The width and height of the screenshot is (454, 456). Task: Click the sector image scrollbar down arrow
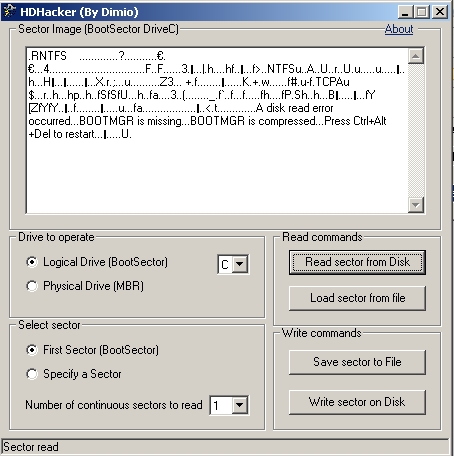point(416,204)
